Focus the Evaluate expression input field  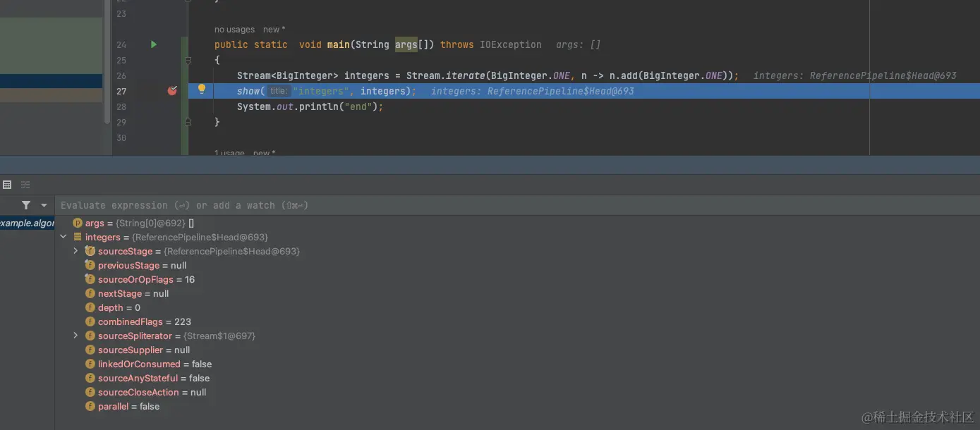coord(517,205)
